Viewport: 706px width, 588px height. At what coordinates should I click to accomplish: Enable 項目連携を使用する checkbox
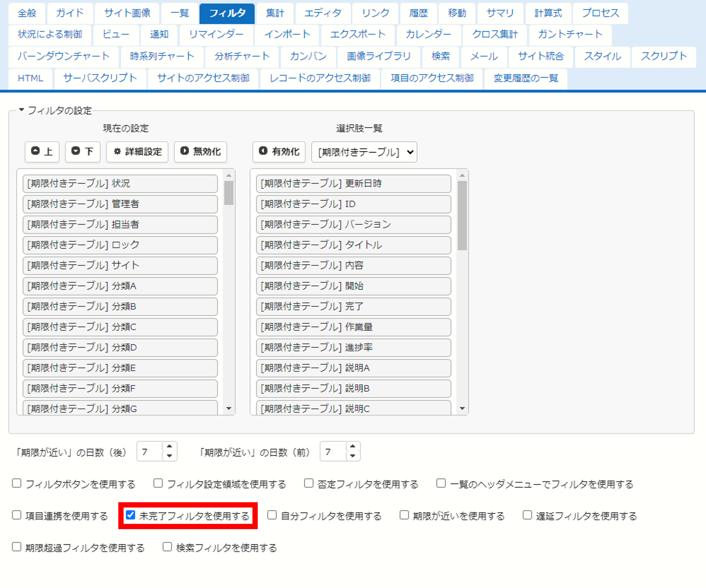[17, 515]
